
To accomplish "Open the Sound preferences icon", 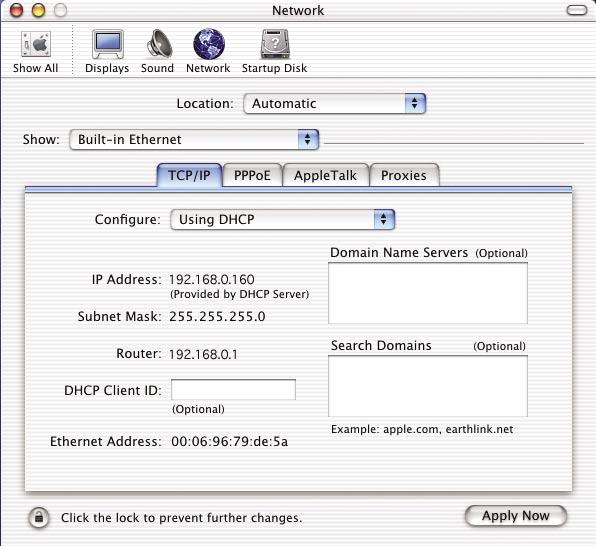I will [159, 44].
